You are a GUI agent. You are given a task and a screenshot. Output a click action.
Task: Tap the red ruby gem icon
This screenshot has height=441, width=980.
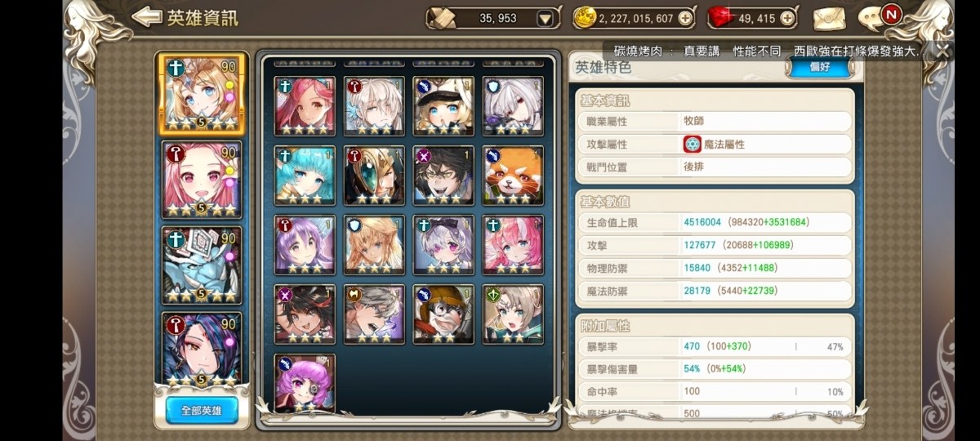[719, 18]
